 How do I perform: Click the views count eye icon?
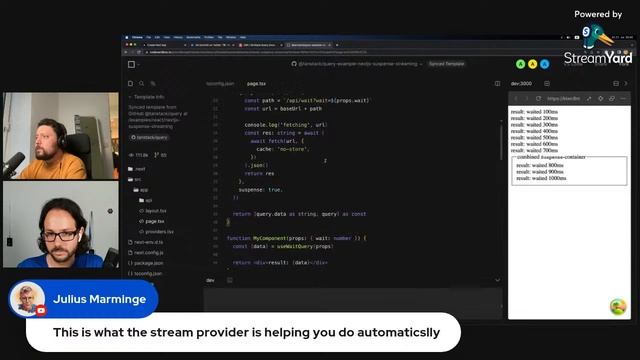131,156
